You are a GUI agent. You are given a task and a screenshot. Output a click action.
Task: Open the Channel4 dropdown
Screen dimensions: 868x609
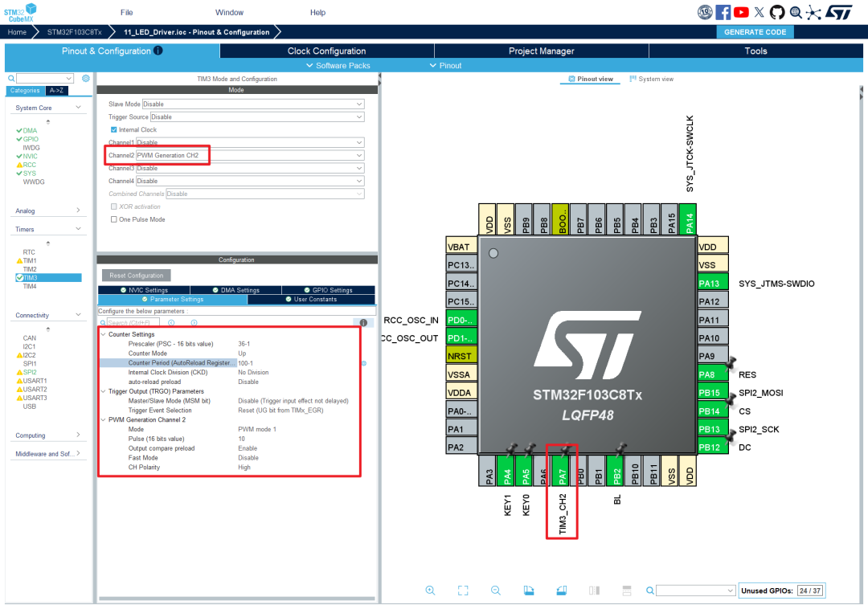point(250,181)
